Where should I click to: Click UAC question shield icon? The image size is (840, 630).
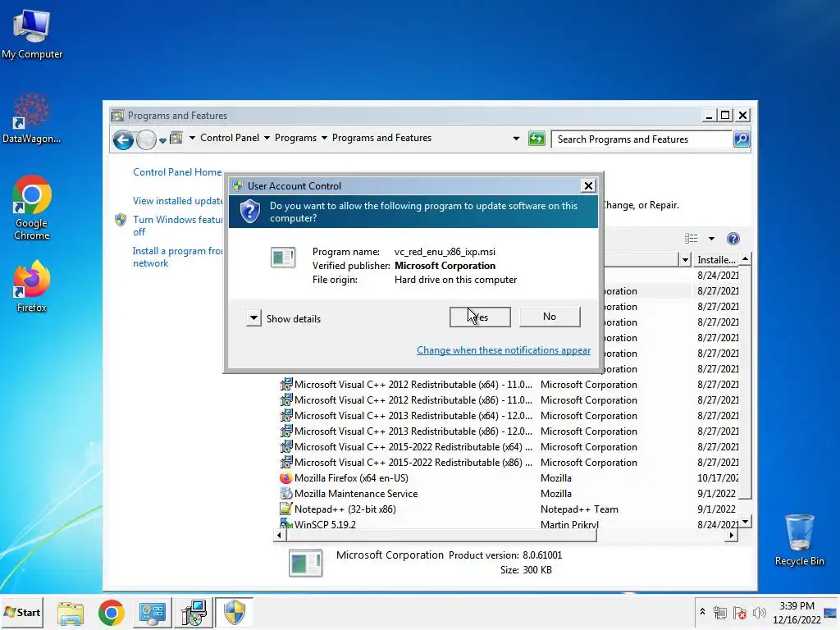coord(249,212)
